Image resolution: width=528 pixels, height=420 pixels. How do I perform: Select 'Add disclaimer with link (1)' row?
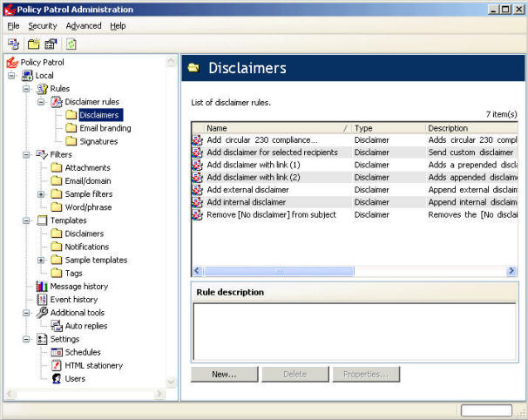[x=355, y=165]
